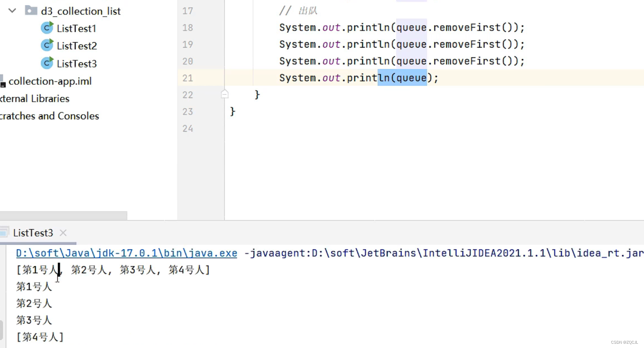Click the -javaagent argument in the console
The image size is (644, 348).
[444, 253]
